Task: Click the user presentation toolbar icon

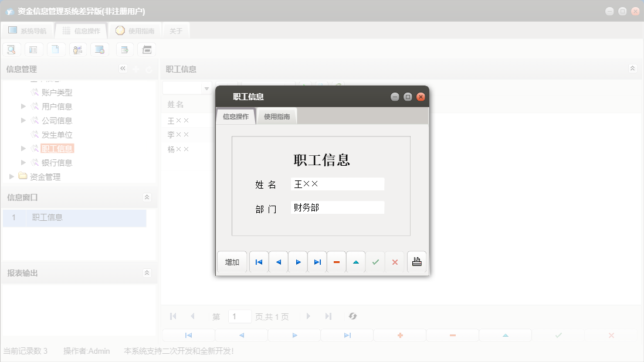Action: coord(78,49)
